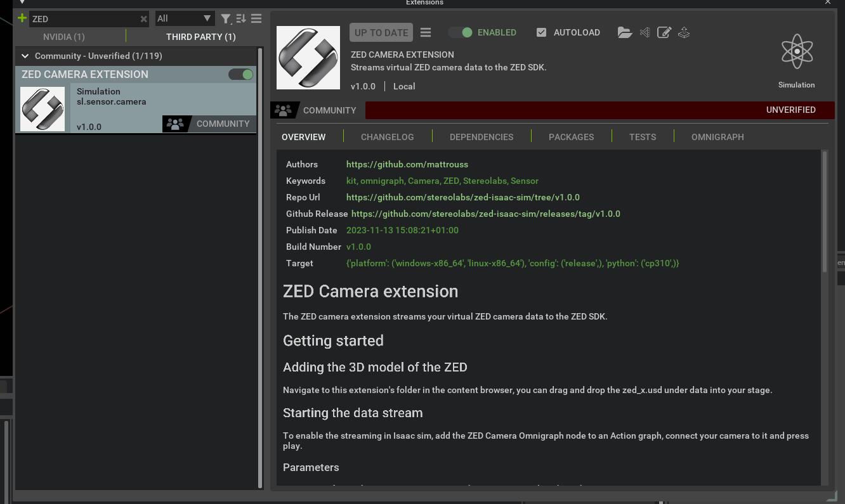Click the 'Getting started' heading
845x504 pixels.
pyautogui.click(x=333, y=341)
